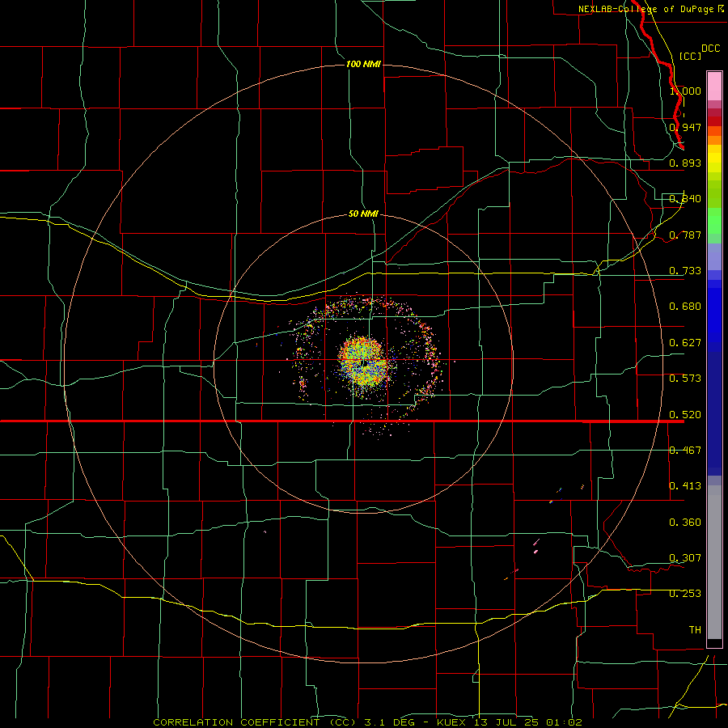Click the 100 NMI range ring label

click(x=363, y=64)
